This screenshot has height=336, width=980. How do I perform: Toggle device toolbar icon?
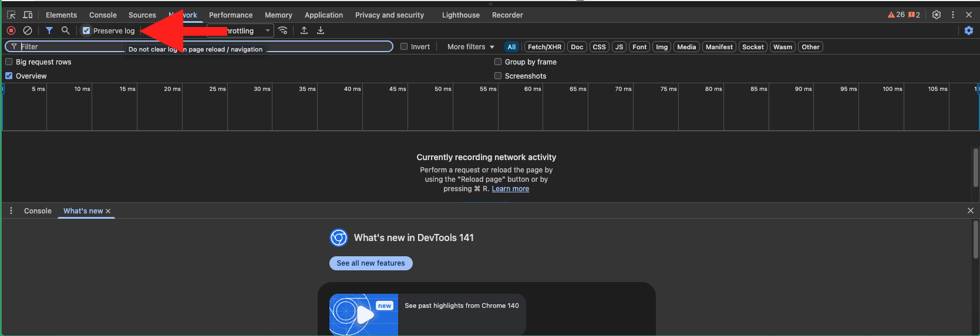tap(28, 15)
